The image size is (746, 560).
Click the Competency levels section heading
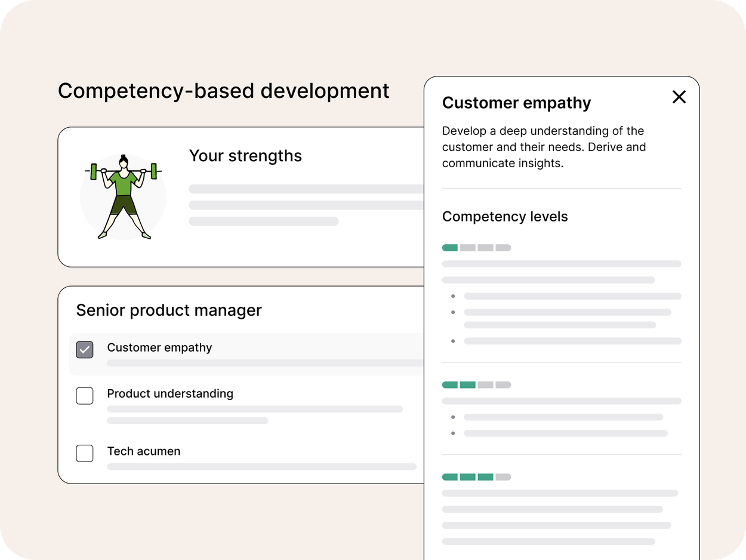tap(505, 217)
